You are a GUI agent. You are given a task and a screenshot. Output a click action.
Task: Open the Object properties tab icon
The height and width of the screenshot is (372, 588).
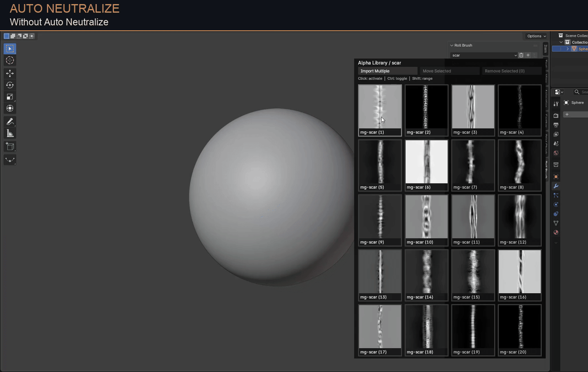556,177
